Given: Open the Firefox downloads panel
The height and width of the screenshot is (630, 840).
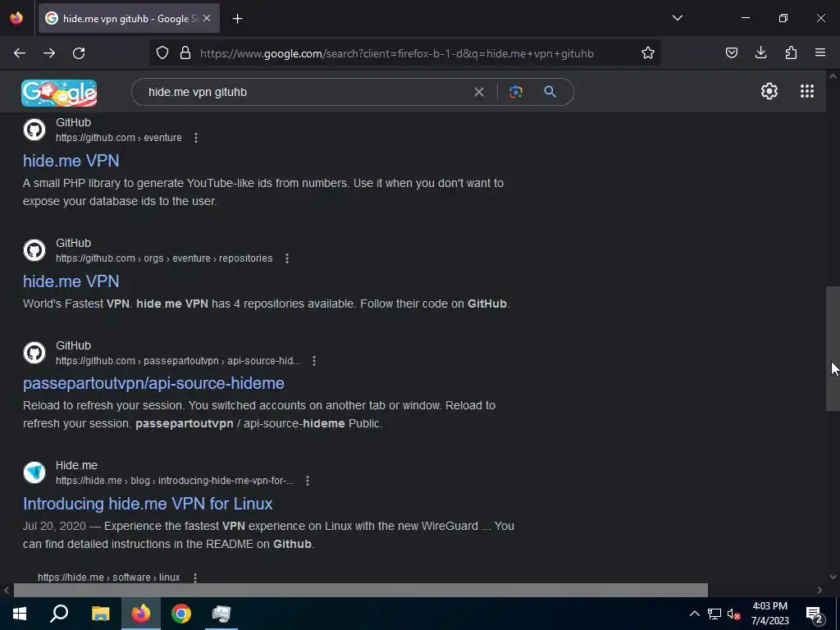Looking at the screenshot, I should coord(760,53).
